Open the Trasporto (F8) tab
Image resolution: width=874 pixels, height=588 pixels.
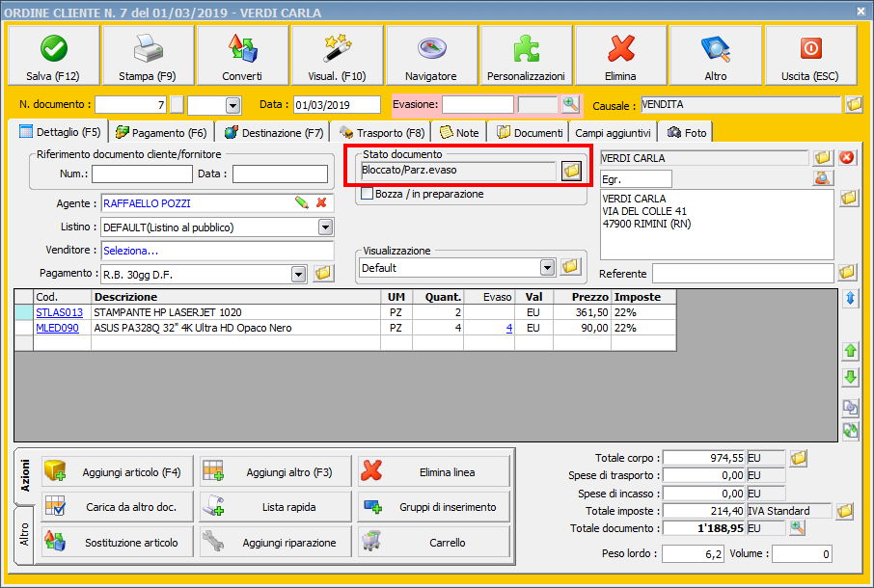[380, 132]
